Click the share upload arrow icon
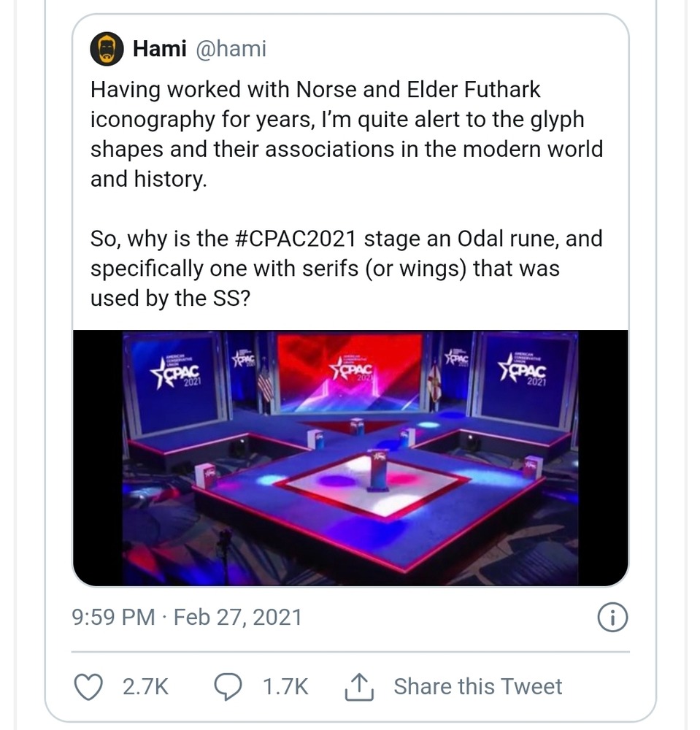 [x=358, y=686]
